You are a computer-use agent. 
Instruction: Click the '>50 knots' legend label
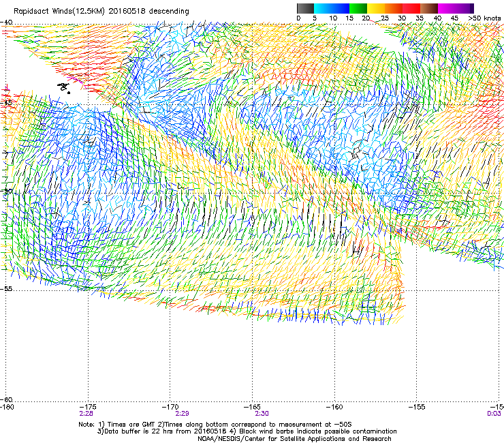[484, 18]
